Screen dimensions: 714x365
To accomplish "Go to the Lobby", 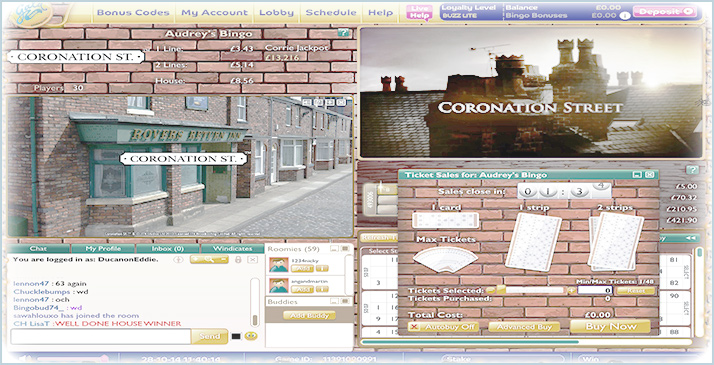I will 276,13.
